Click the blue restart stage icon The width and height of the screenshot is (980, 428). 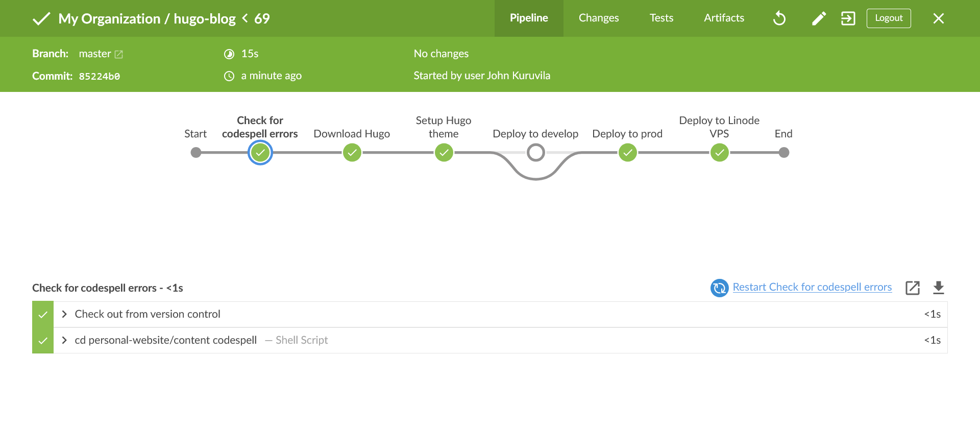720,288
